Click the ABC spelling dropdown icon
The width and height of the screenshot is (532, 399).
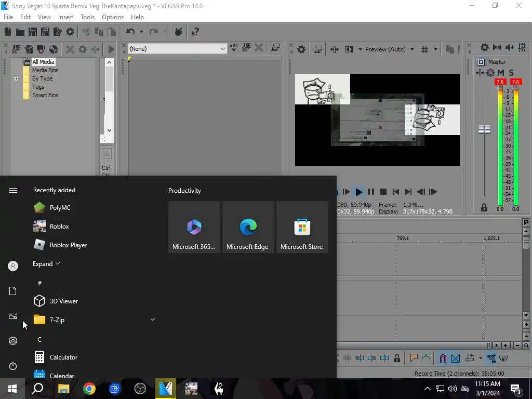tap(234, 48)
